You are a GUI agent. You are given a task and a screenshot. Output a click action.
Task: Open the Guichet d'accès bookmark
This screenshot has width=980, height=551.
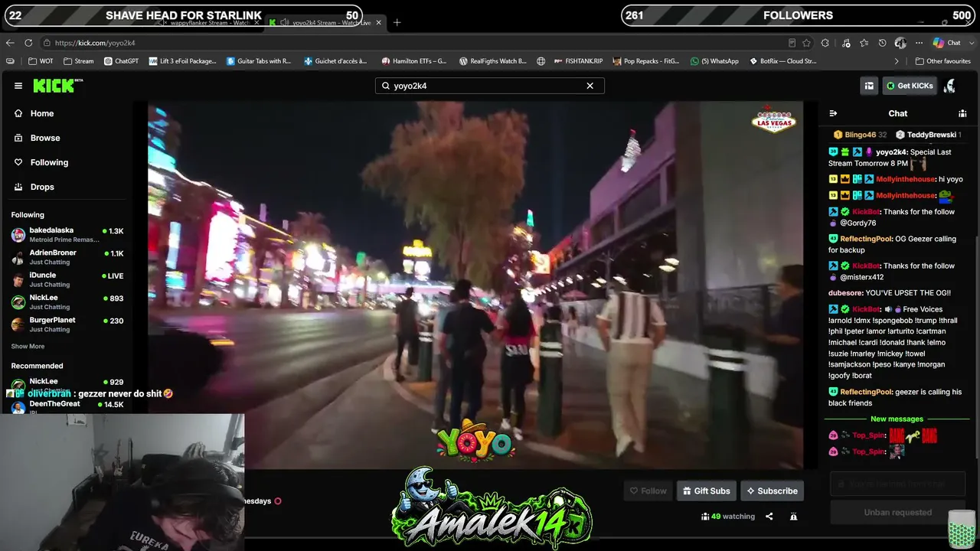coord(335,61)
